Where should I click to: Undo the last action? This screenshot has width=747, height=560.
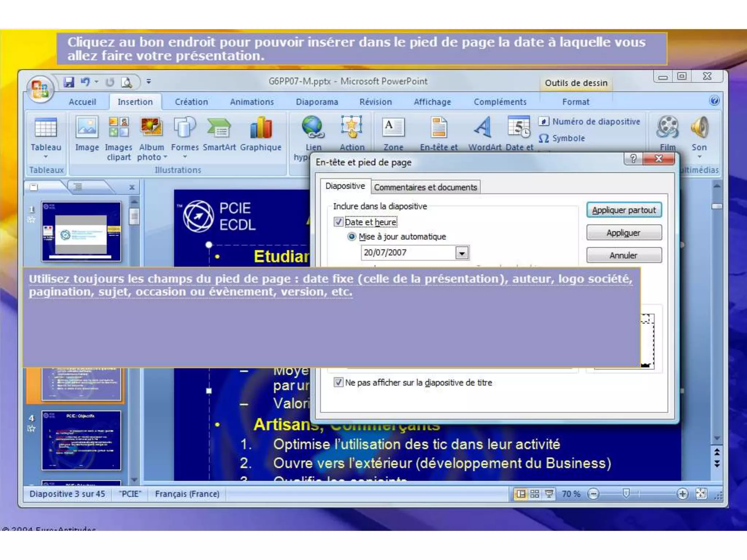pyautogui.click(x=85, y=82)
